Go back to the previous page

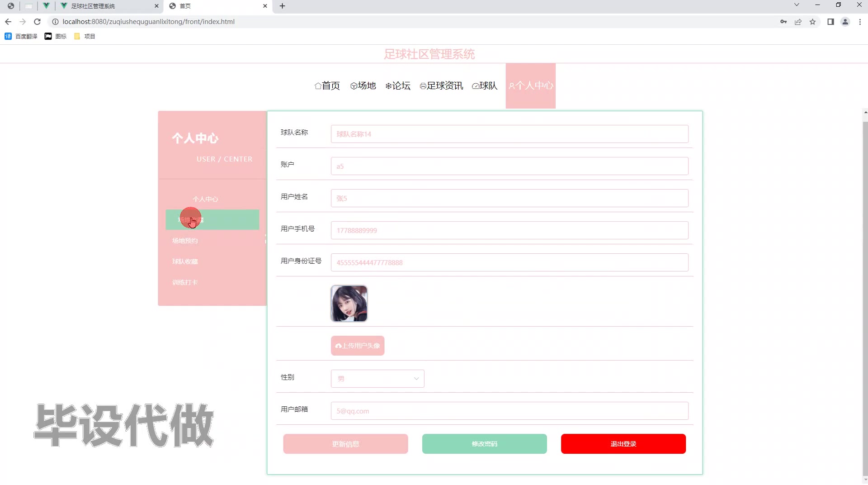click(x=8, y=22)
